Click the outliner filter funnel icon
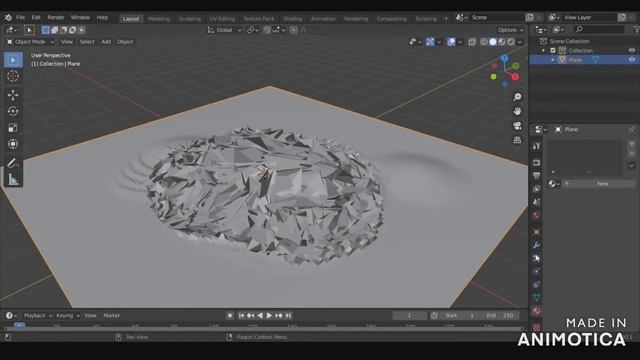640x360 pixels. click(x=636, y=29)
